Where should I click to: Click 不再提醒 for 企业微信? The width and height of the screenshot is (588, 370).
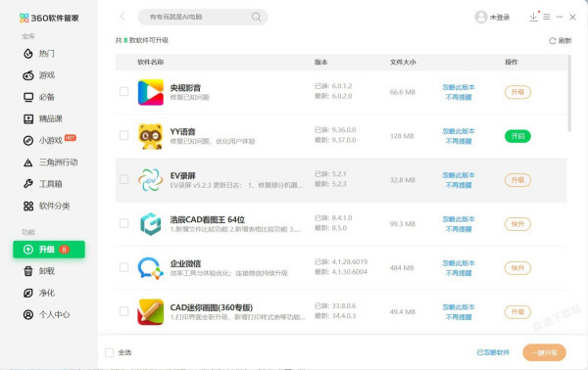pyautogui.click(x=459, y=273)
